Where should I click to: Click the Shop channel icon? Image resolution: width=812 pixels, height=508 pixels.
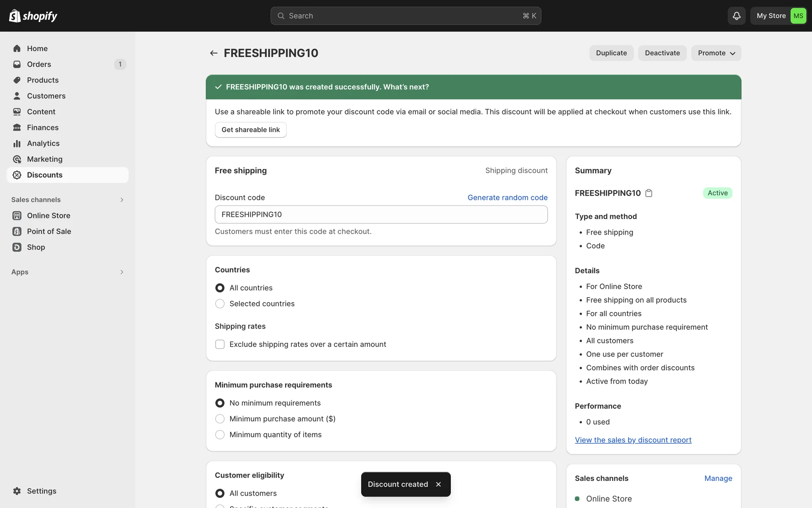coord(17,247)
